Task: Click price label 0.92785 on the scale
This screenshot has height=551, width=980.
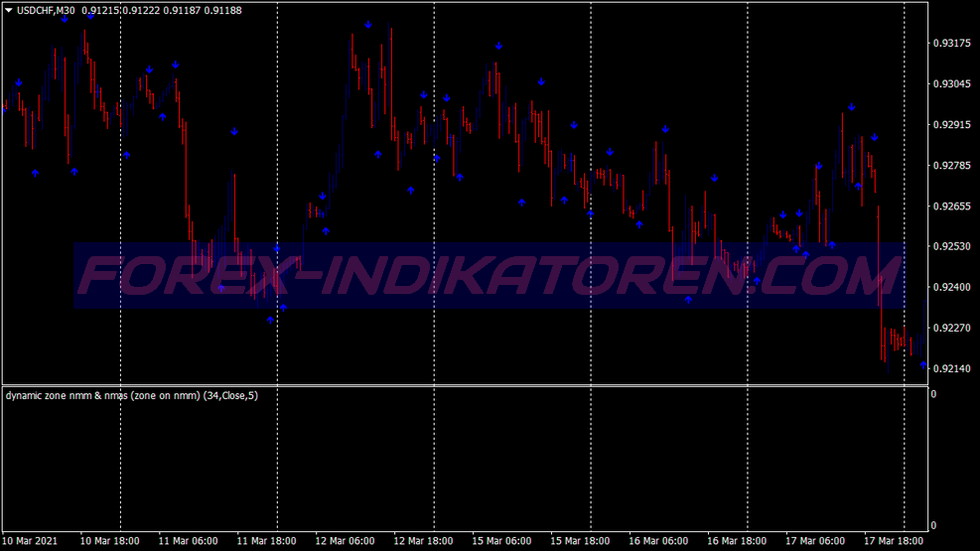Action: click(952, 166)
